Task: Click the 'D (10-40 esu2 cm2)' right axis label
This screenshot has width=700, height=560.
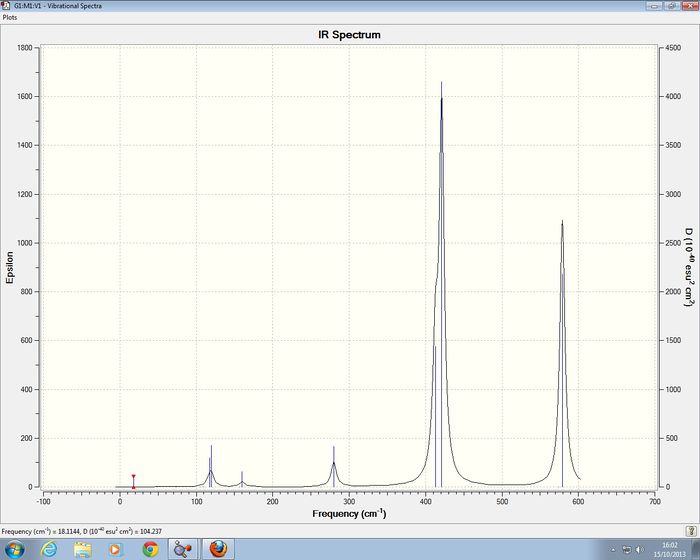Action: 689,267
